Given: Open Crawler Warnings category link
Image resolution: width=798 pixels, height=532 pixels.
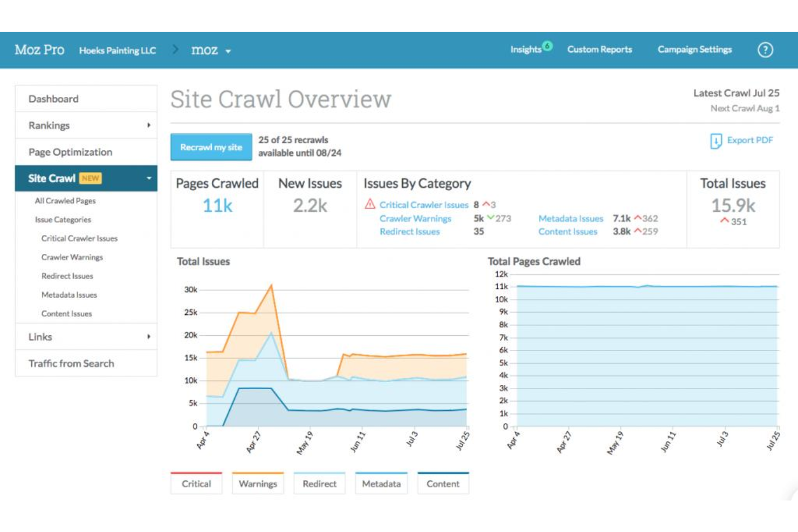Looking at the screenshot, I should click(415, 218).
